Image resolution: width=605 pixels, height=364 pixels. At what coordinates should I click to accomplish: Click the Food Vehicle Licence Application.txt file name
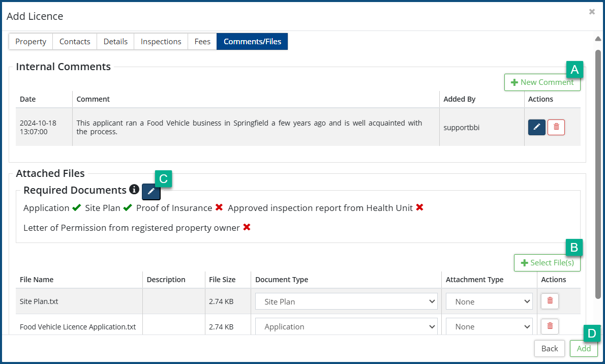(x=78, y=326)
